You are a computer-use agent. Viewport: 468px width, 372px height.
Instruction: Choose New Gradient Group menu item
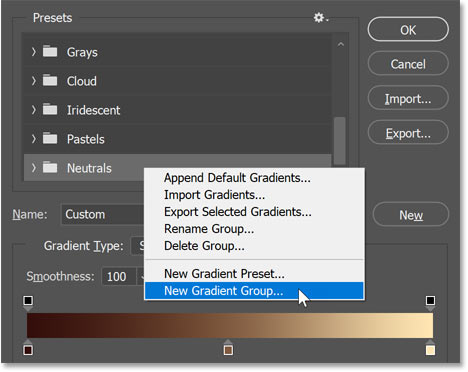[254, 291]
